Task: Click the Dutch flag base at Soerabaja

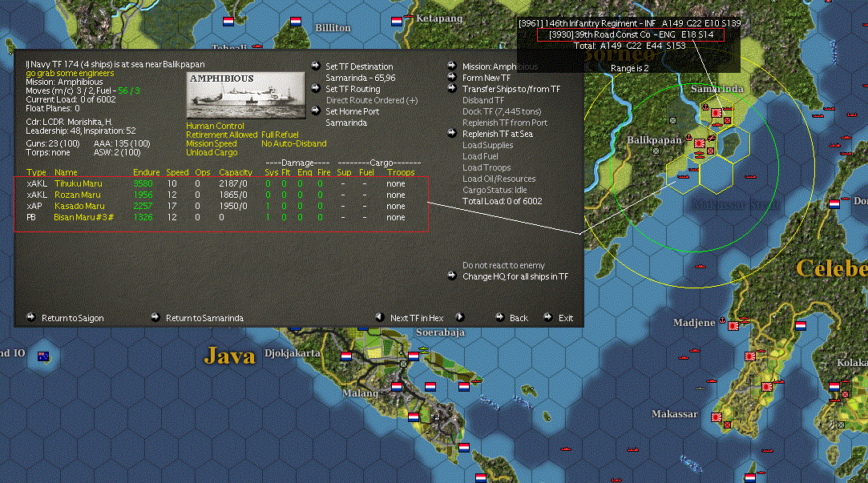Action: 414,356
